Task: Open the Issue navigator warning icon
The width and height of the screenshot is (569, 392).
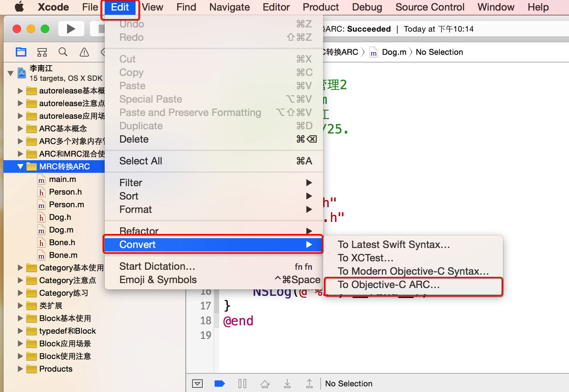Action: point(84,52)
